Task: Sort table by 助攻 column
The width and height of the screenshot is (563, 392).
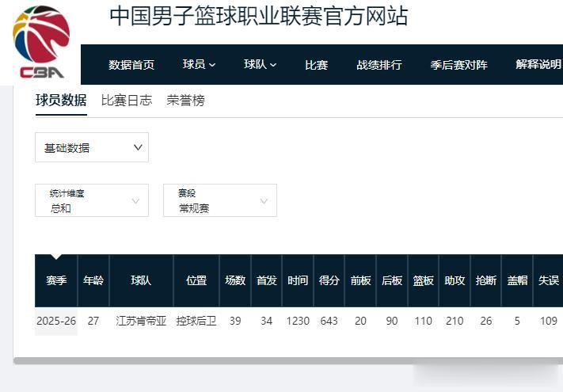Action: point(455,280)
